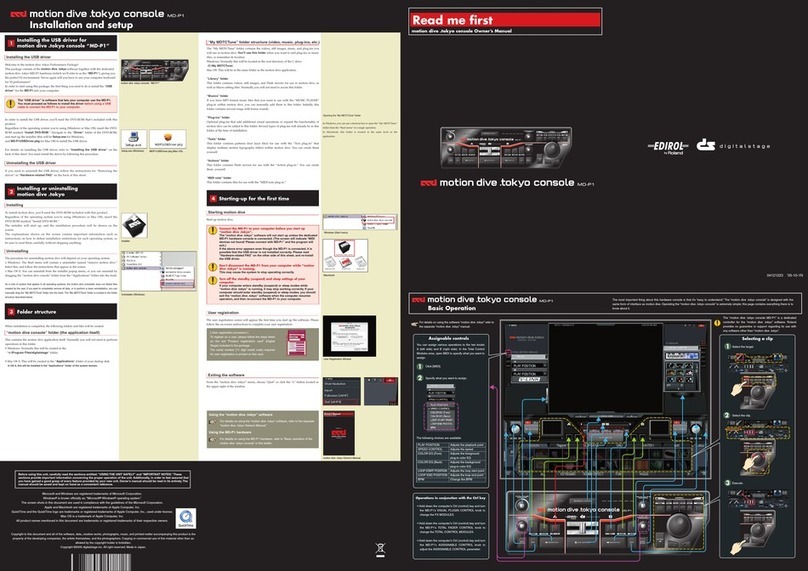Click green step 2 circle under Assignable controls
The width and height of the screenshot is (808, 571).
click(x=419, y=378)
